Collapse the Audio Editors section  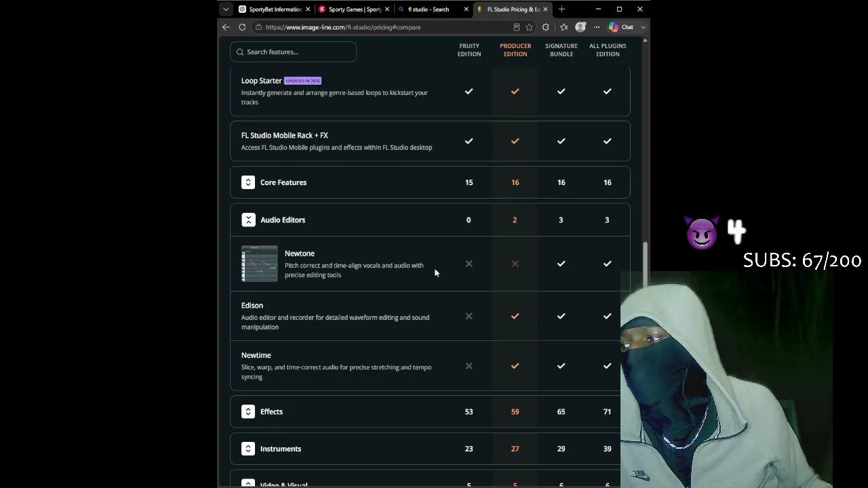pyautogui.click(x=248, y=220)
